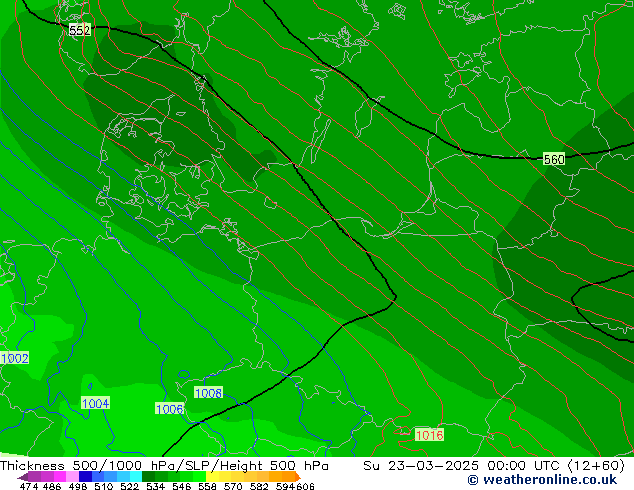Click the 522 legend value

point(129,486)
